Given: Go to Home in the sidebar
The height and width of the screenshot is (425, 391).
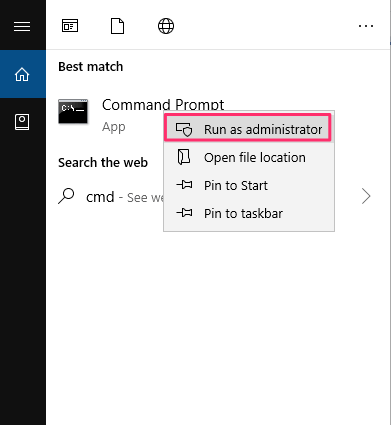Looking at the screenshot, I should 22,74.
